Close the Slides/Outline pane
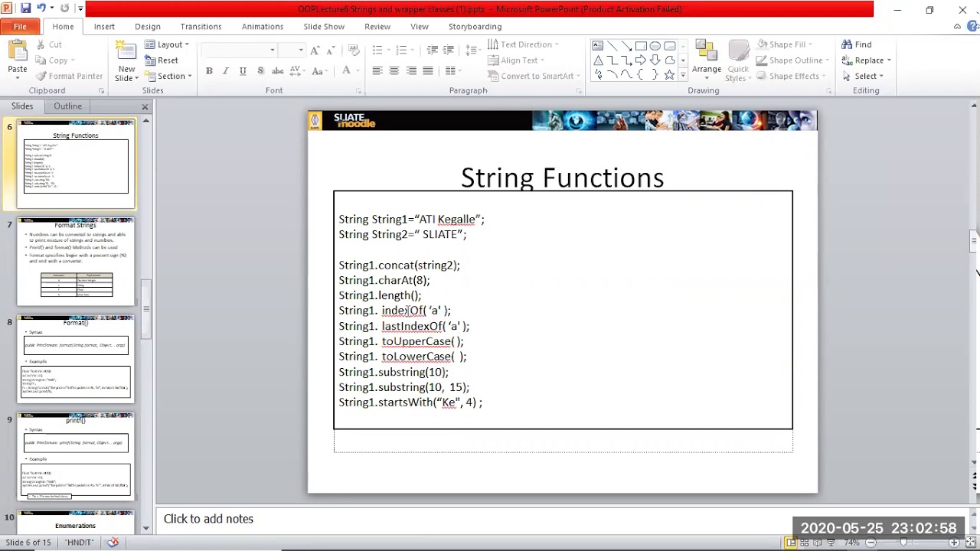Image resolution: width=980 pixels, height=551 pixels. pyautogui.click(x=145, y=106)
